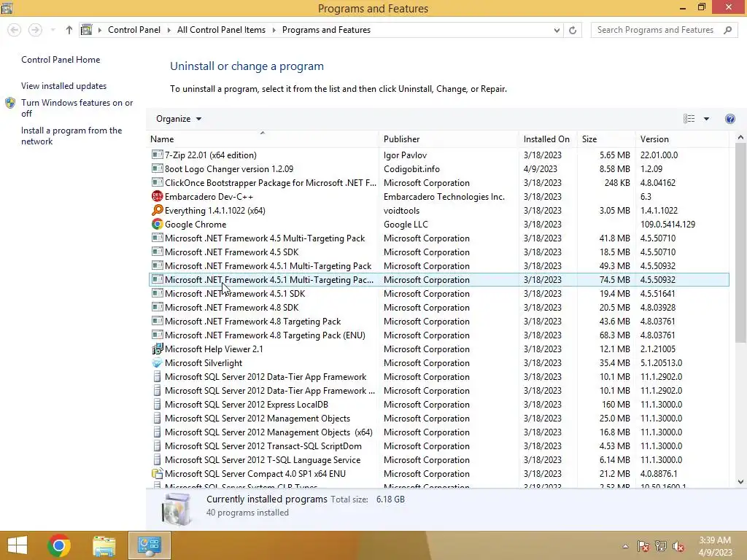Open View installed updates link
Viewport: 747px width, 560px height.
click(x=64, y=86)
